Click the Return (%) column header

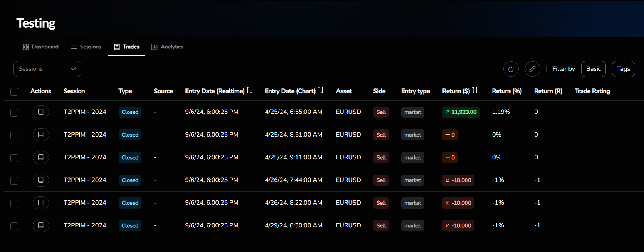[507, 91]
